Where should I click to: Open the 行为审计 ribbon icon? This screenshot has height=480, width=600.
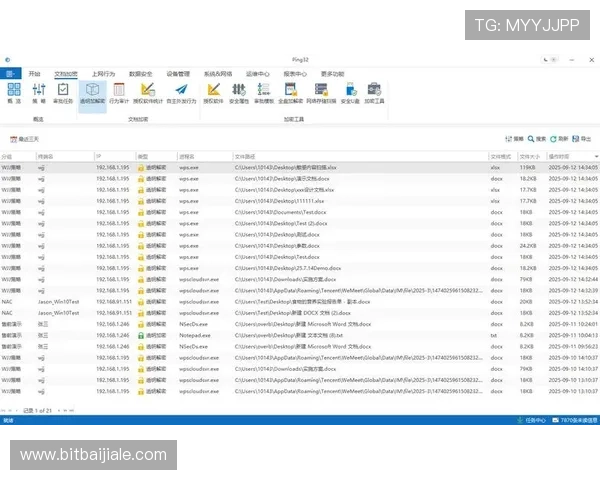119,93
